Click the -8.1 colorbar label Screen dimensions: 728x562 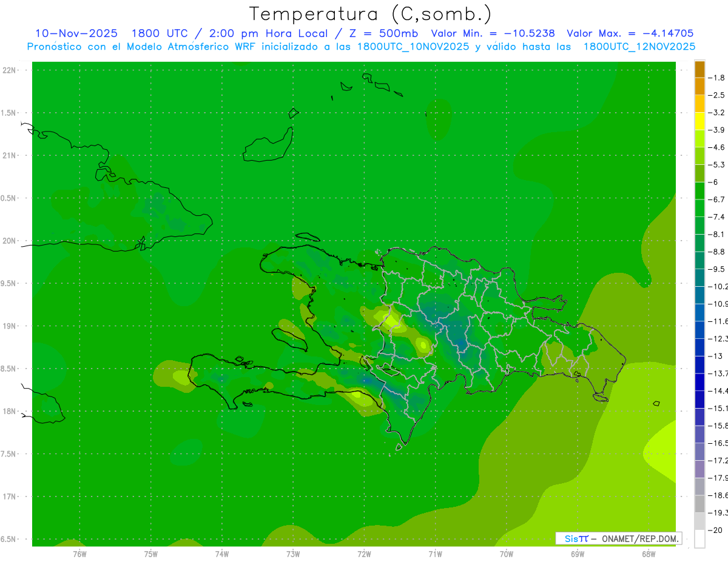point(716,235)
